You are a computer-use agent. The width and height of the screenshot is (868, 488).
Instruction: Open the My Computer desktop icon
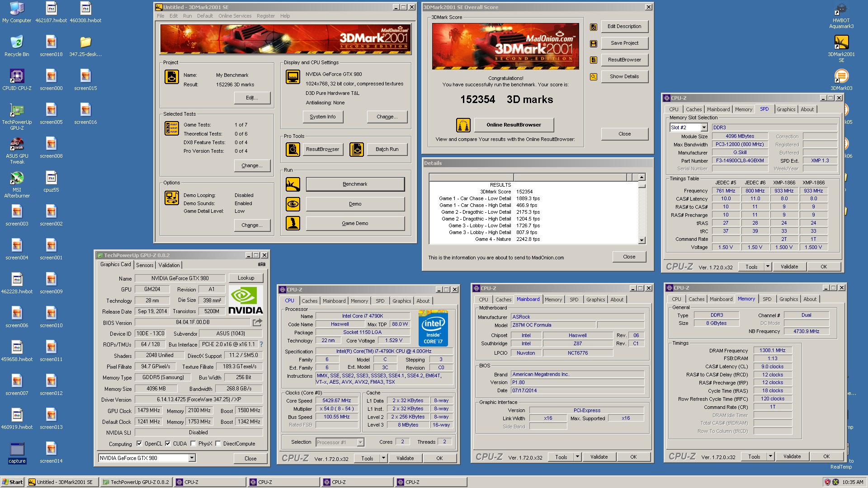17,12
